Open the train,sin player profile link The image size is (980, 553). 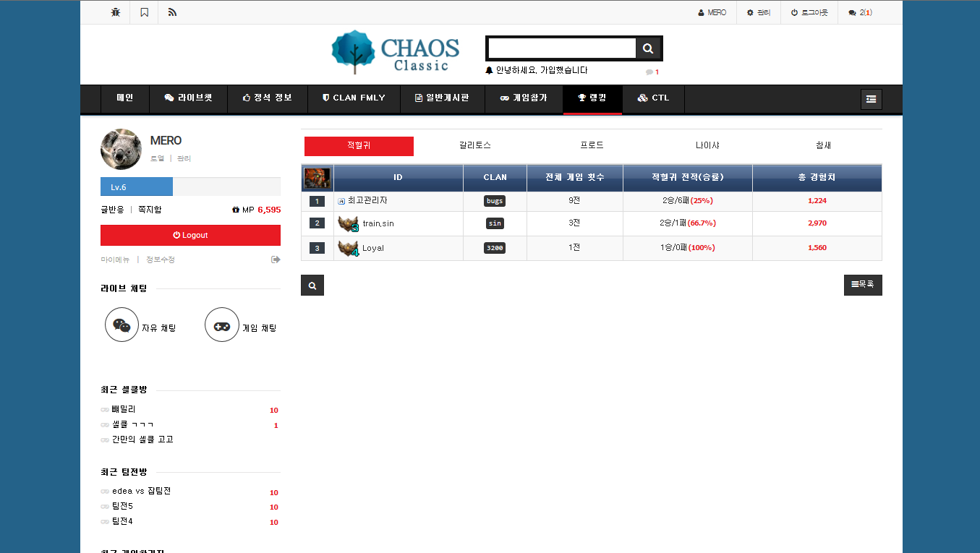(x=378, y=224)
